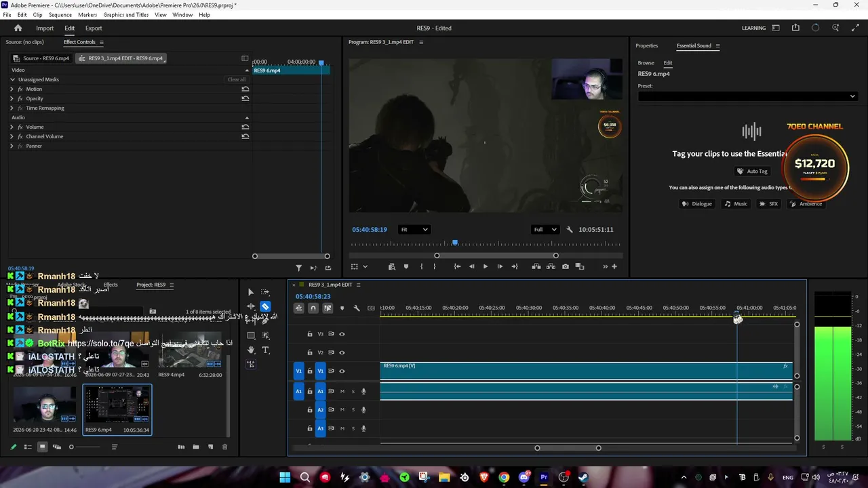Open the Premiere quick export share icon
Viewport: 868px width, 488px height.
[795, 28]
